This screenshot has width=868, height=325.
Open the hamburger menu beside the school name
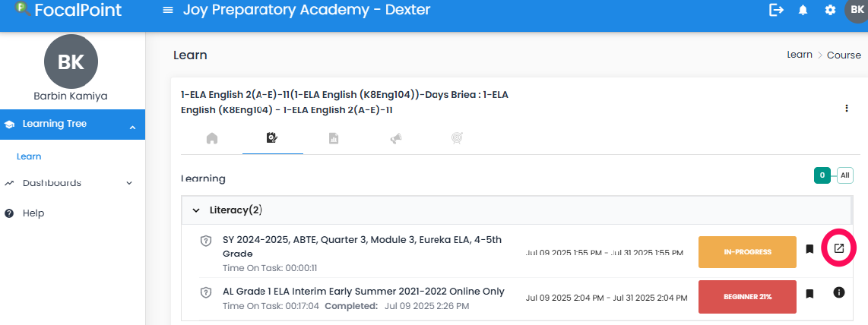(168, 10)
